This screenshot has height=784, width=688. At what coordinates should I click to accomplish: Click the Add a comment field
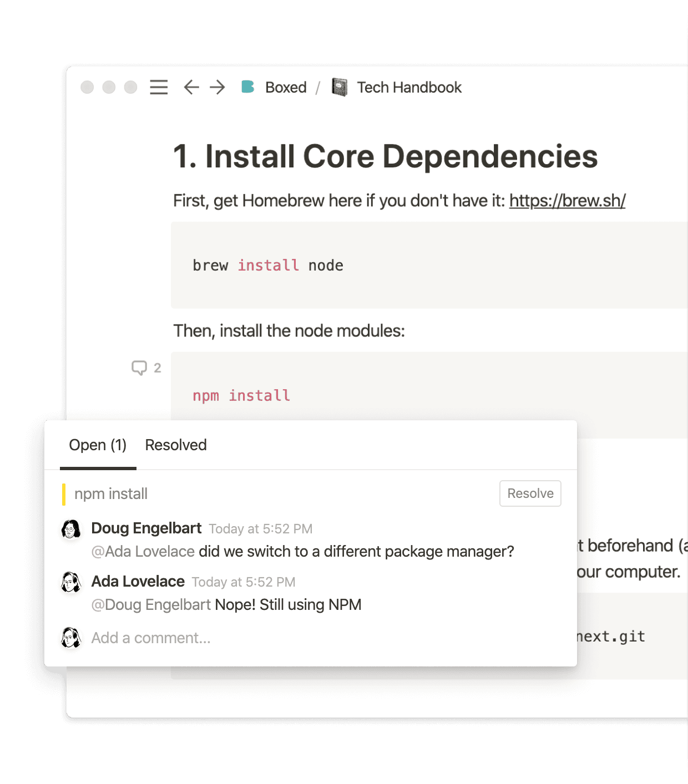pyautogui.click(x=151, y=638)
